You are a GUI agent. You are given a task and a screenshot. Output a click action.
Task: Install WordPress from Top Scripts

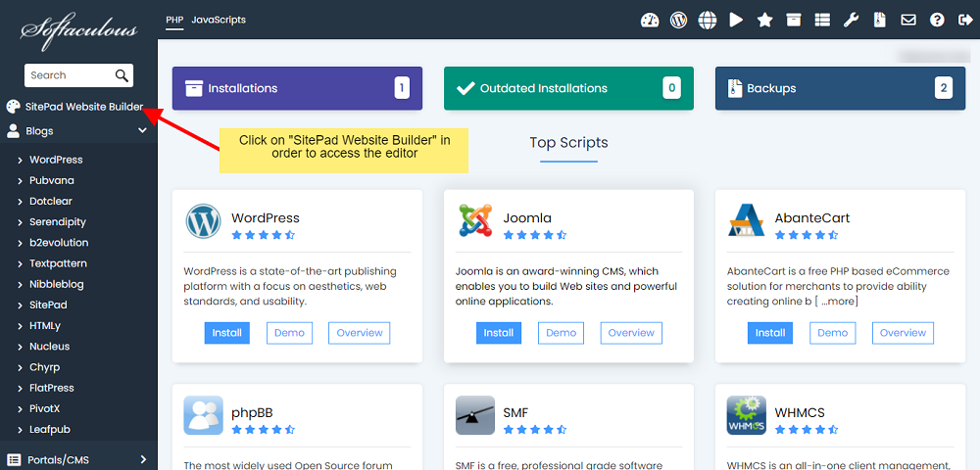227,333
